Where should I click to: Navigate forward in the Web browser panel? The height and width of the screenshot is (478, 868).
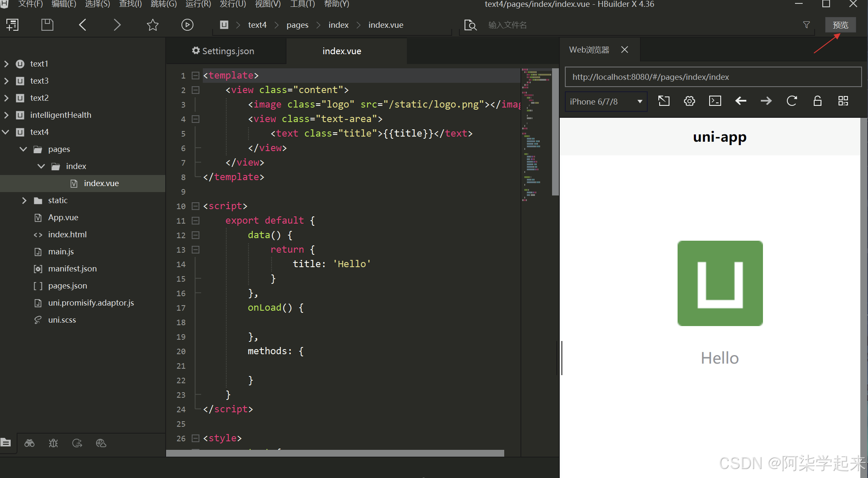click(x=766, y=101)
